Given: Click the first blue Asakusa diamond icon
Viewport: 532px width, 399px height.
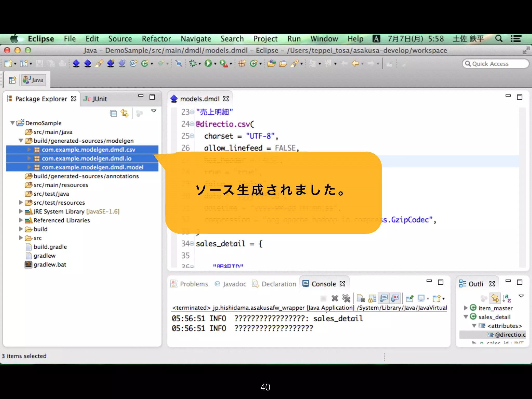Looking at the screenshot, I should (76, 63).
